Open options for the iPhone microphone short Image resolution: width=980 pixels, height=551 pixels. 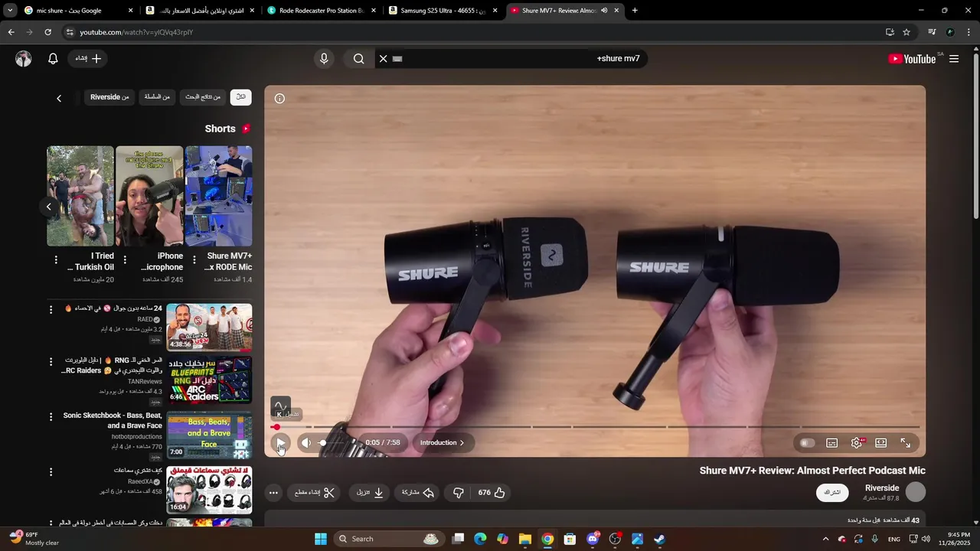point(125,260)
